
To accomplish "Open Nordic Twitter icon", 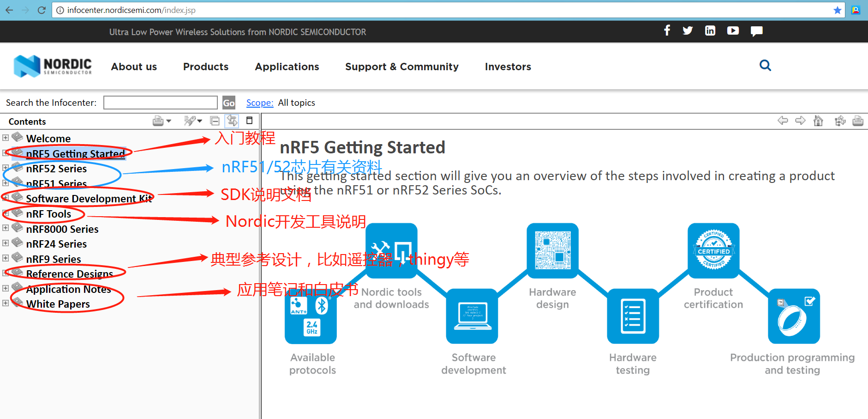I will click(688, 30).
